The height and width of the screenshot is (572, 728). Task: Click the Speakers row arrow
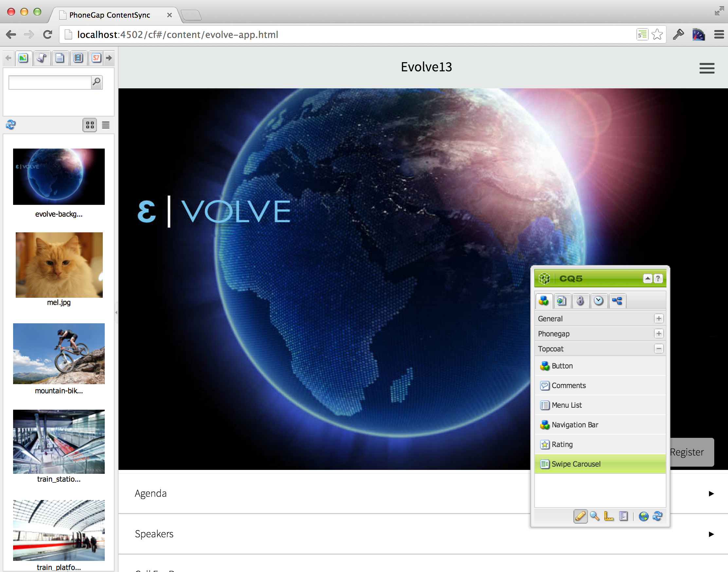tap(711, 534)
